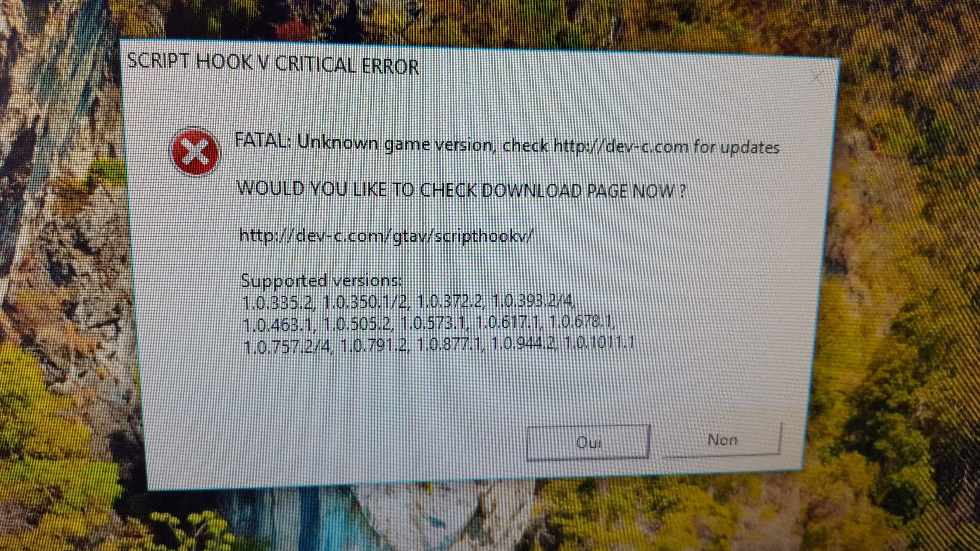Click version number 1.0.757.2/4

288,346
